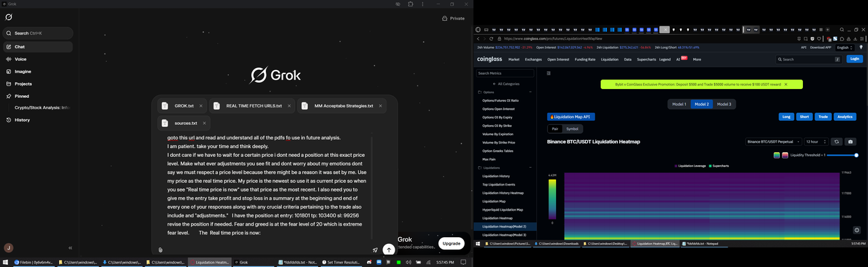The width and height of the screenshot is (868, 267).
Task: Click the rocket mode icon in prompt box
Action: point(375,250)
